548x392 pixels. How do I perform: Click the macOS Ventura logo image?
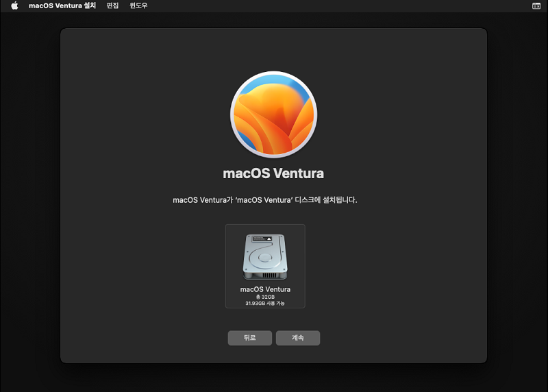[273, 114]
